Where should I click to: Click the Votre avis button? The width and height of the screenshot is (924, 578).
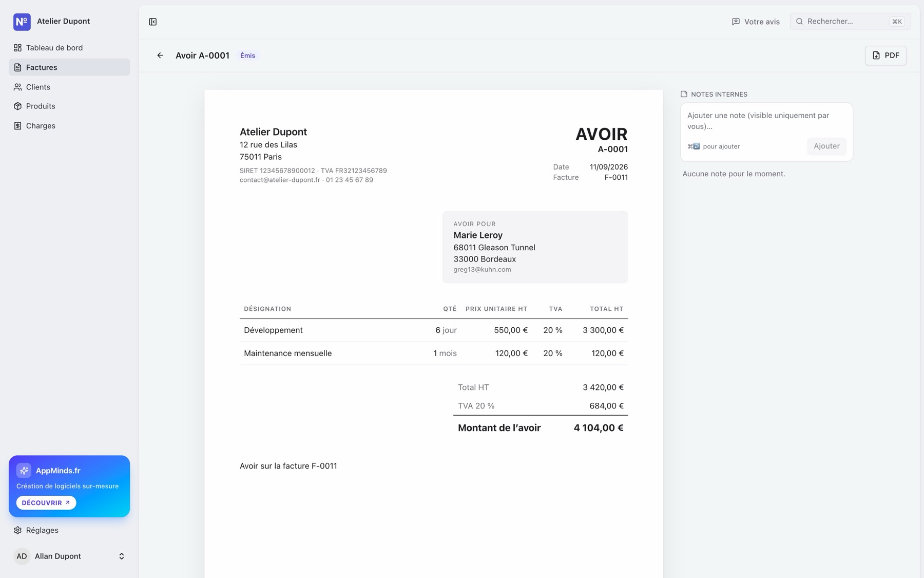click(x=756, y=22)
